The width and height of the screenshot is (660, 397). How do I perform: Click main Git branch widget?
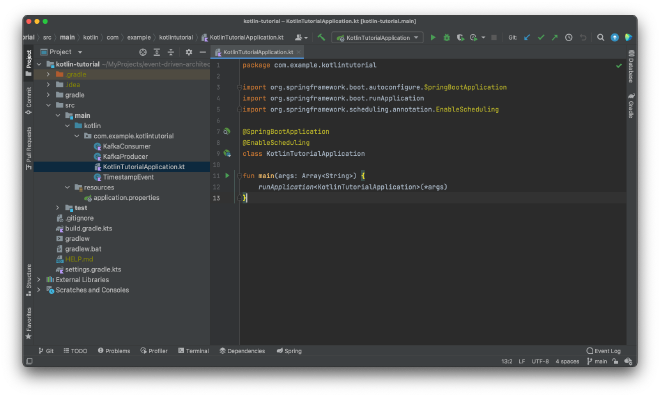coord(597,361)
